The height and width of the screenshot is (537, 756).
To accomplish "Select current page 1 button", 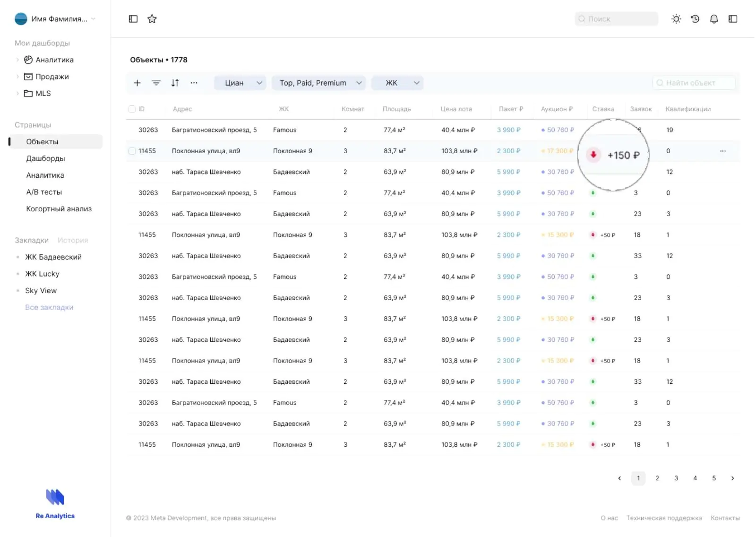I will [x=638, y=478].
